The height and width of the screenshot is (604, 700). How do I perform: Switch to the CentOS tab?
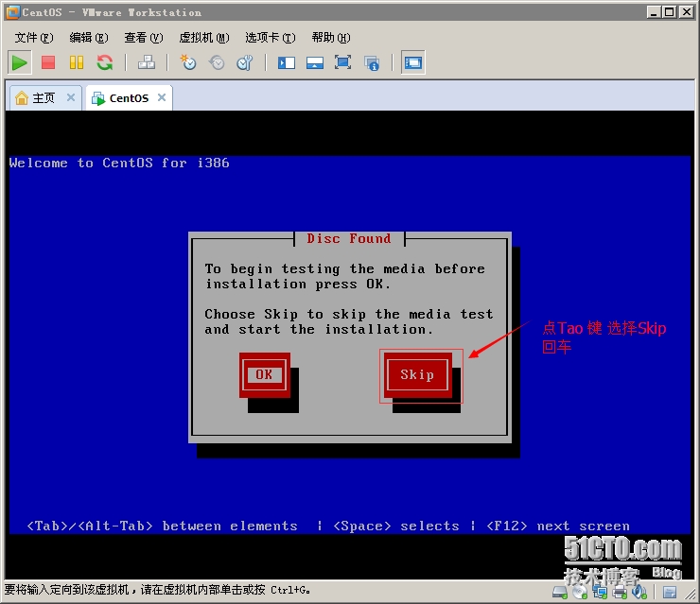pos(129,97)
